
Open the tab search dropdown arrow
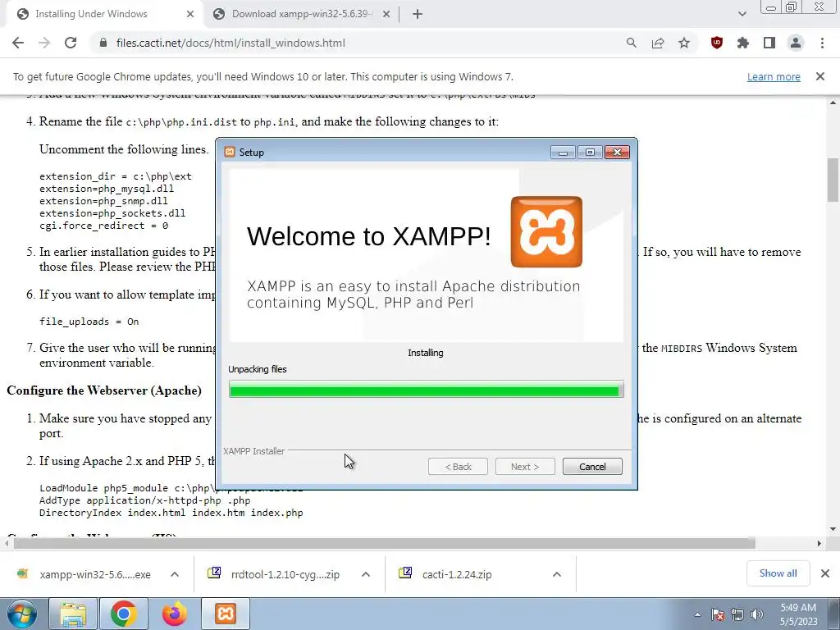coord(742,14)
